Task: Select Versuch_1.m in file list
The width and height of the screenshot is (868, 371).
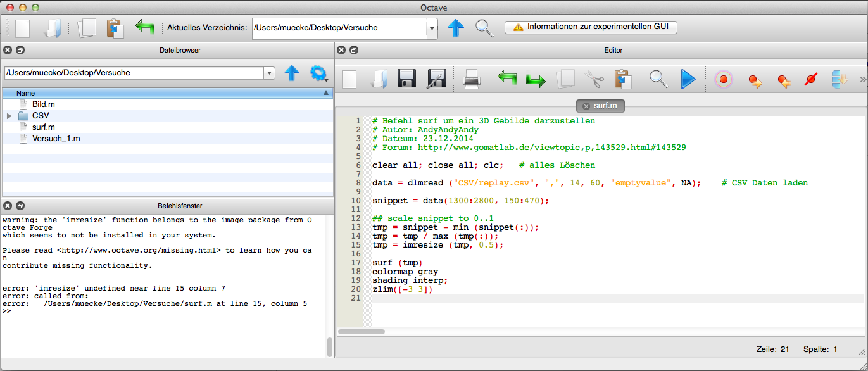Action: pos(56,139)
